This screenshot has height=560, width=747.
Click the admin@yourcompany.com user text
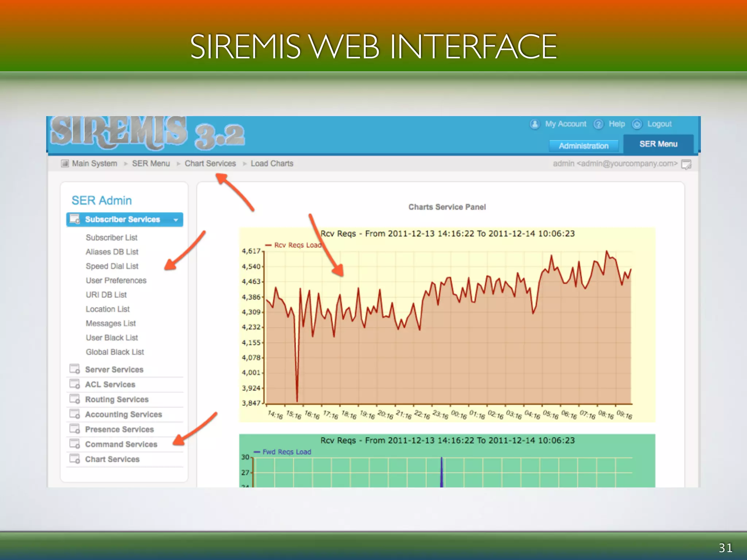point(615,164)
